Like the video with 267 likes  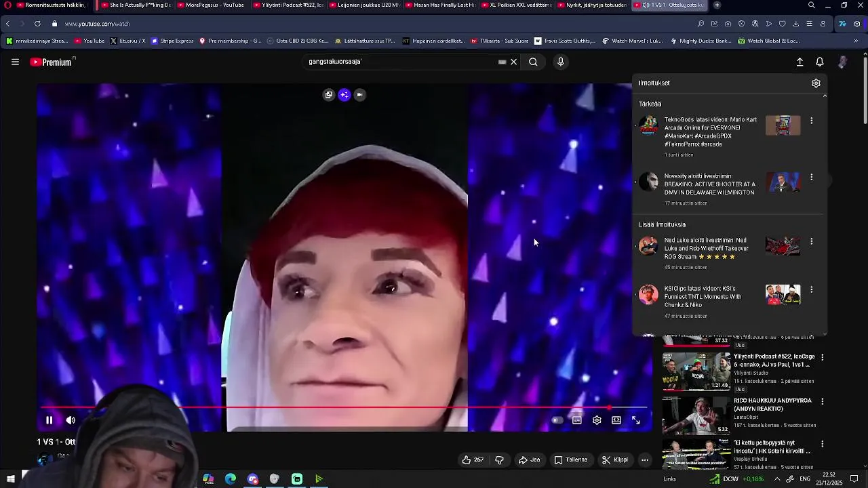[x=473, y=460]
